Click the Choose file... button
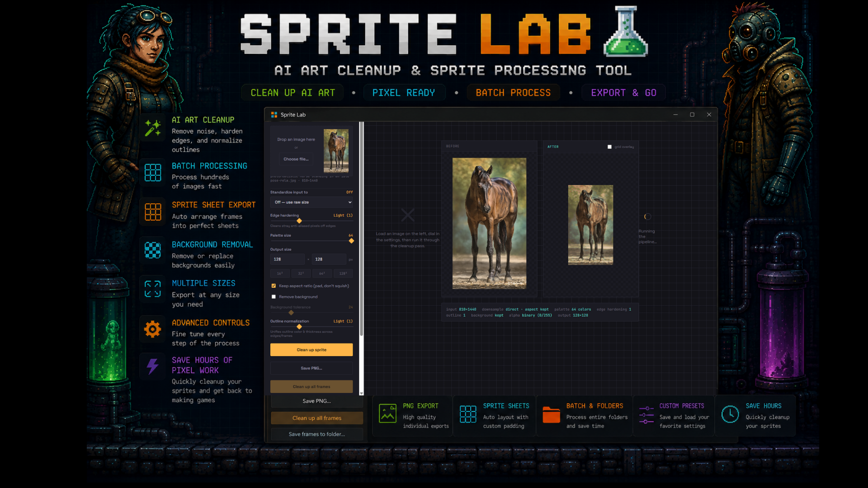868x488 pixels. [296, 159]
